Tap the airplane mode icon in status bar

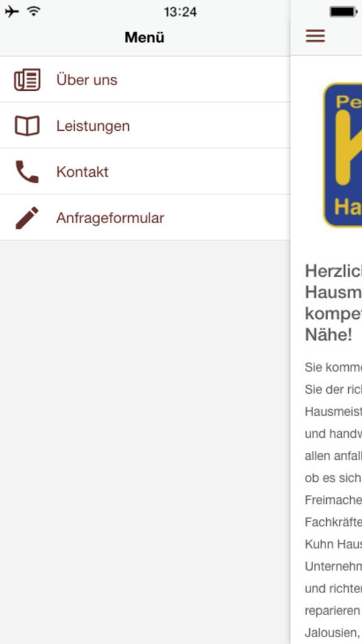pyautogui.click(x=12, y=11)
